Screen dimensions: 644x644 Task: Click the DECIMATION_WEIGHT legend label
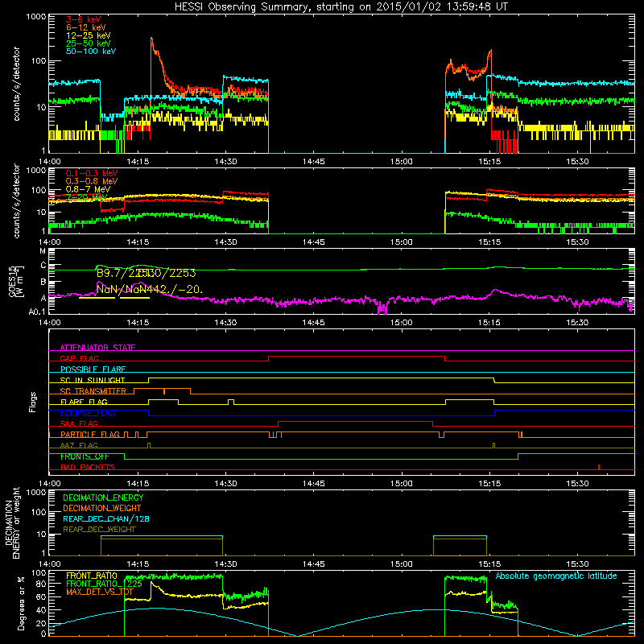[102, 508]
